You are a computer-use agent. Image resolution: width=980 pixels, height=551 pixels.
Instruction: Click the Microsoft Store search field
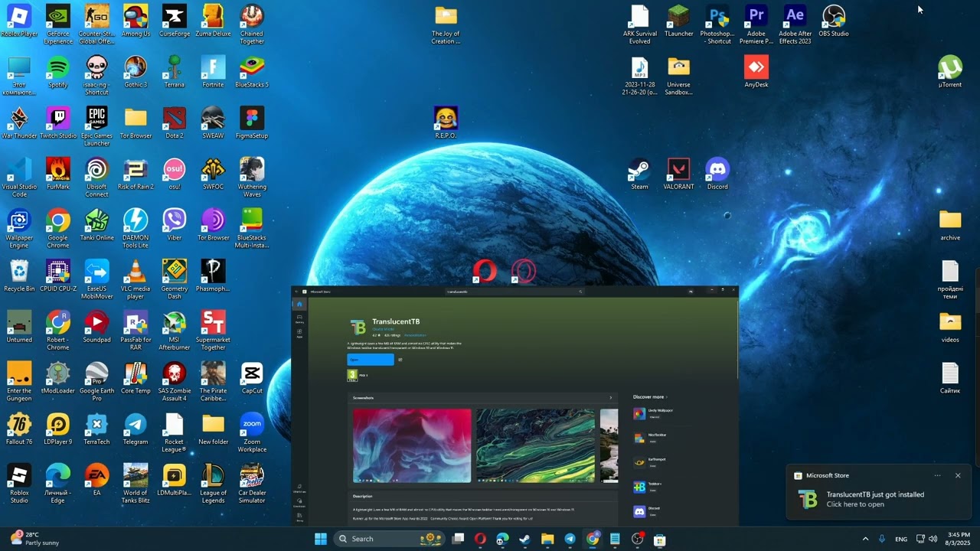(x=514, y=292)
